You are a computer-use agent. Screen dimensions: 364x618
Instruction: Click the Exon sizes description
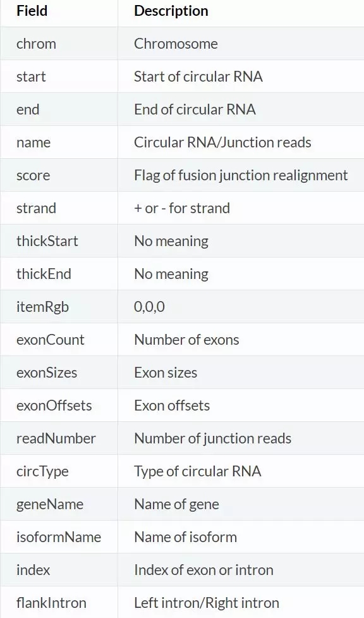tap(166, 373)
